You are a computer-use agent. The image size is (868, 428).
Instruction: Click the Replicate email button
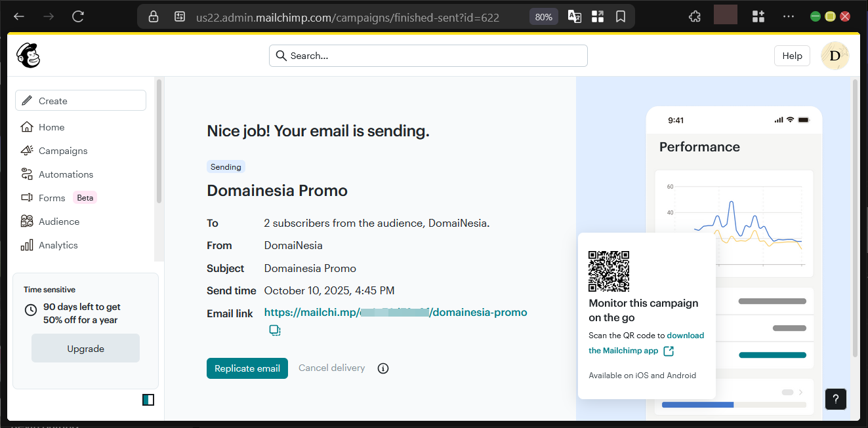click(247, 368)
